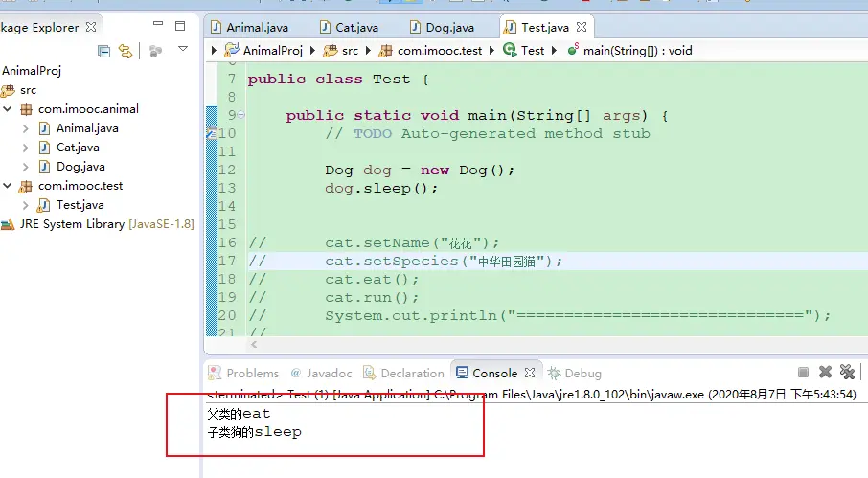Click the editor horizontal scrollbar left arrow

[254, 344]
